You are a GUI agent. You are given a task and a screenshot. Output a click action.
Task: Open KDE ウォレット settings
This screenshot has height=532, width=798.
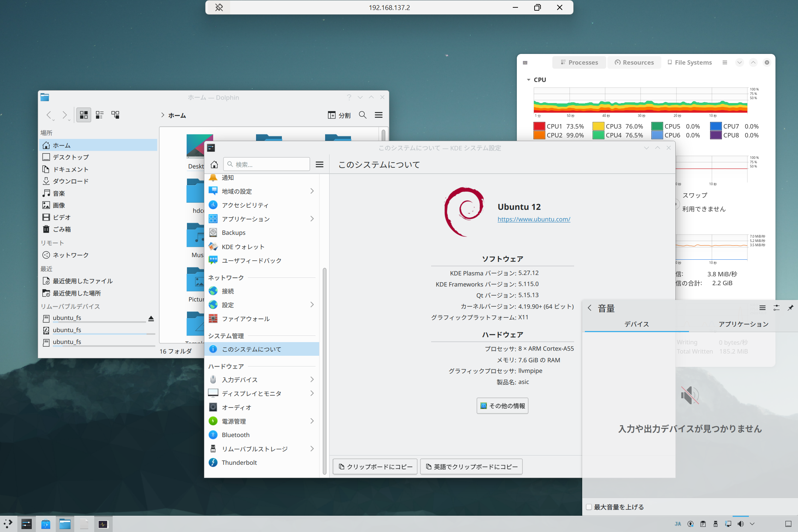pyautogui.click(x=262, y=247)
